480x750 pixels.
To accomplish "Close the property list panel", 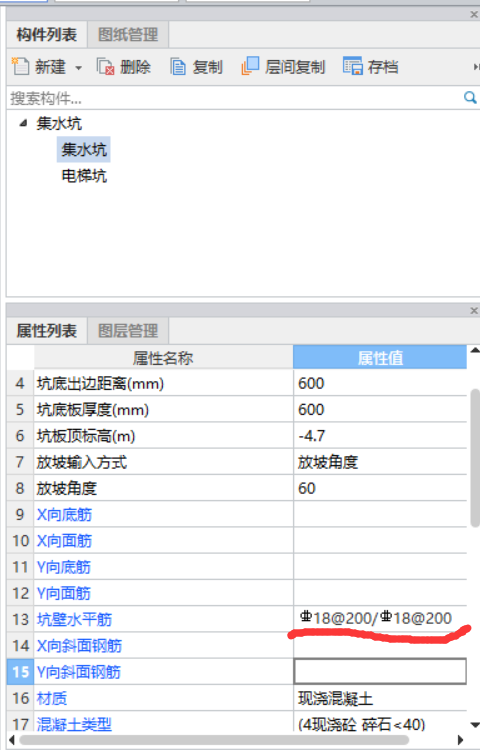I will (474, 311).
